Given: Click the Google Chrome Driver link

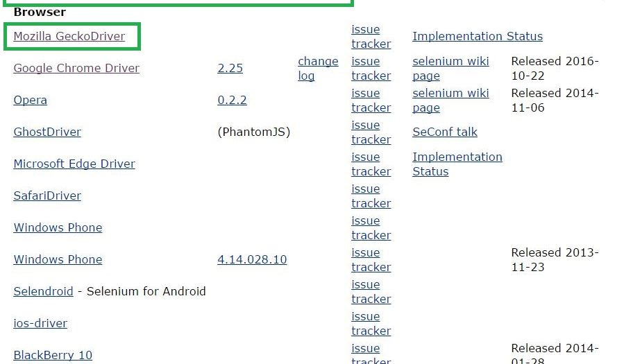Looking at the screenshot, I should click(76, 68).
